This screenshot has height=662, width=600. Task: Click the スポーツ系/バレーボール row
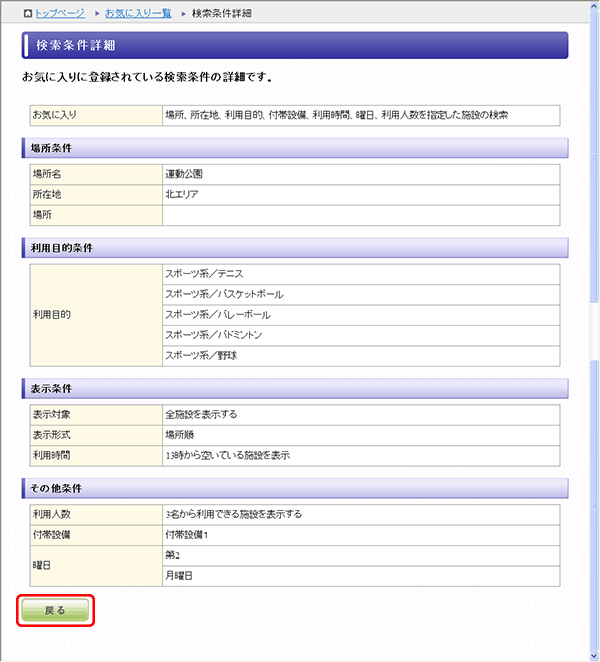coord(361,315)
